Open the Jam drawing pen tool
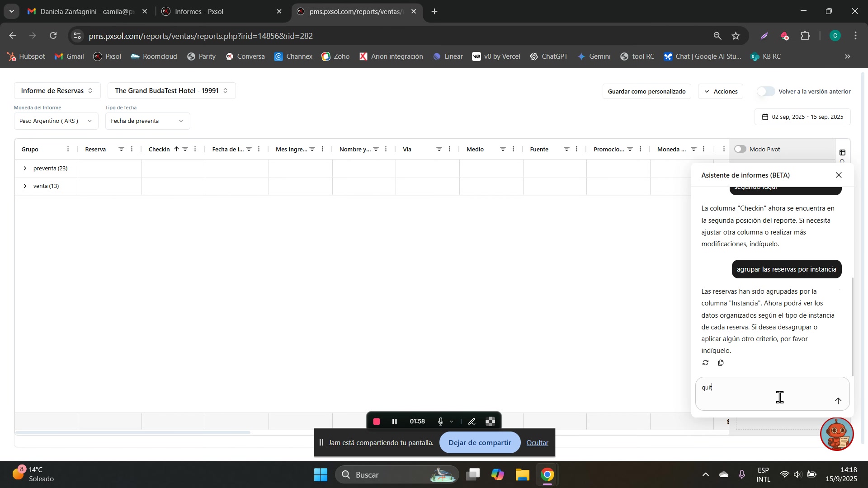 click(x=472, y=422)
